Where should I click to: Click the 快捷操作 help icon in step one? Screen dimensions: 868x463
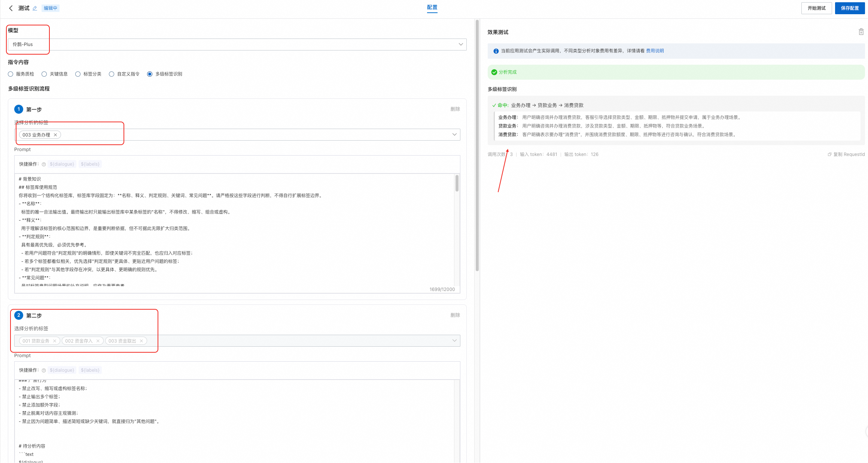click(44, 164)
